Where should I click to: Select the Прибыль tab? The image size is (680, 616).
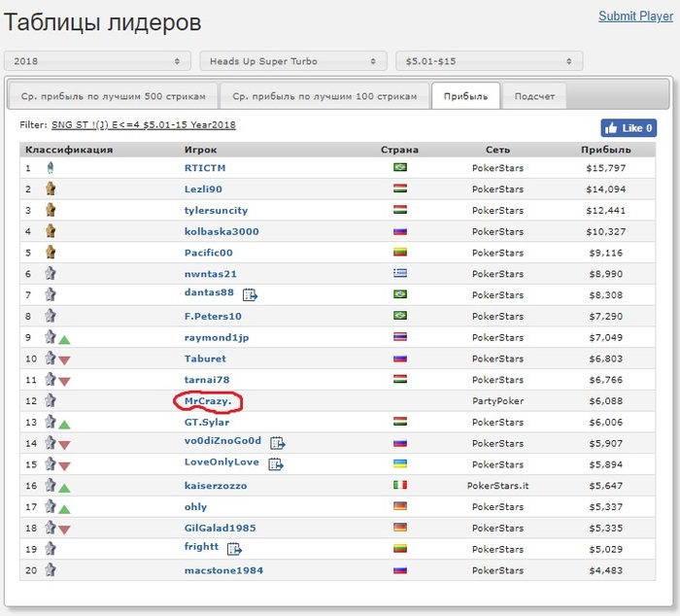pyautogui.click(x=465, y=96)
